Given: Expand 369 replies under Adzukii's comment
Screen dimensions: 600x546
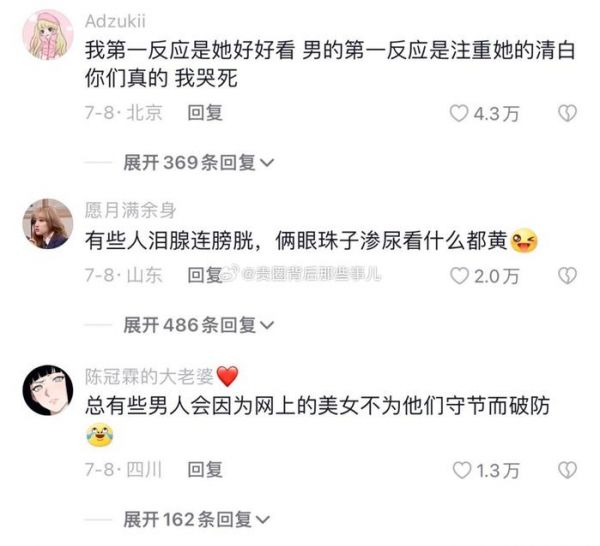Looking at the screenshot, I should point(199,163).
